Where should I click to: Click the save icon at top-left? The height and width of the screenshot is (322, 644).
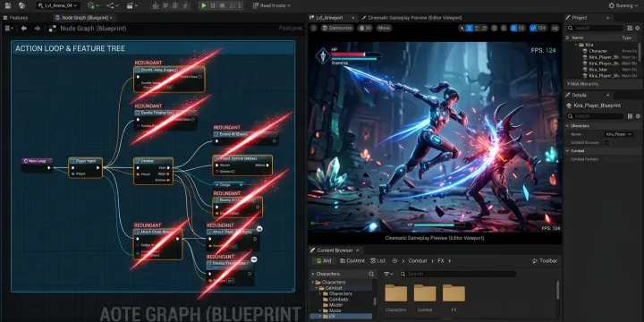[x=8, y=5]
